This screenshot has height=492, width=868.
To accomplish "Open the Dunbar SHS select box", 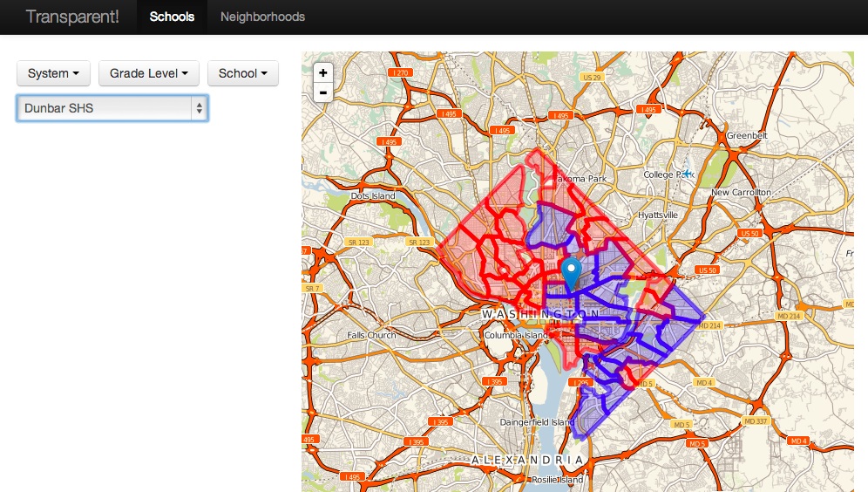I will coord(112,108).
